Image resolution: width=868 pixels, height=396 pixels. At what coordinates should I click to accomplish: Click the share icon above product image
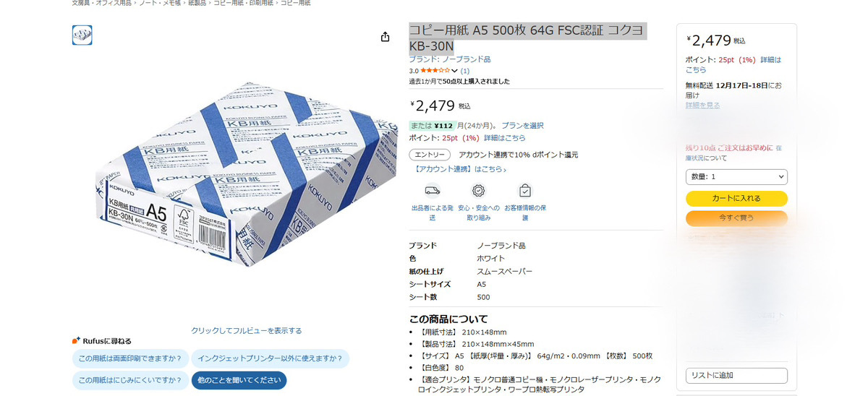(386, 37)
